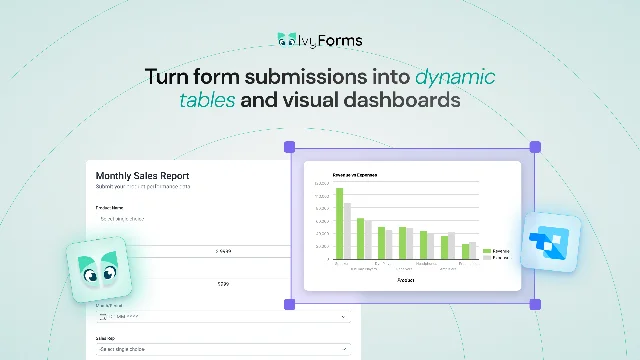Click the form subtitle under Monthly Sales Report
Screen dimensions: 640x360
(143, 187)
